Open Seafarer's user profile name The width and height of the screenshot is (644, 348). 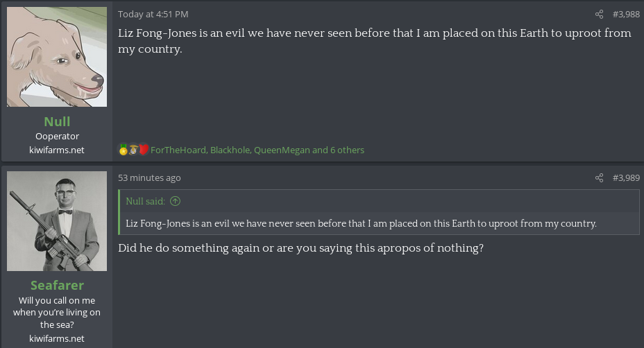tap(57, 286)
